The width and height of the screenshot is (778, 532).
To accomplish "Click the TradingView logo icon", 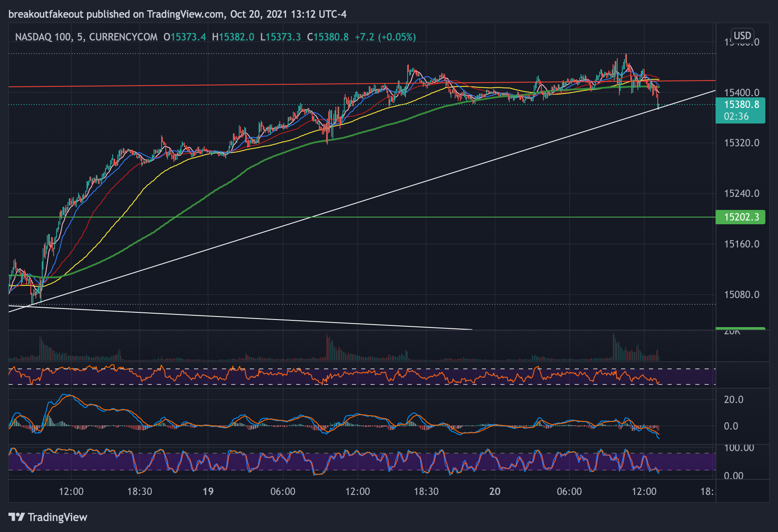I will click(x=17, y=517).
